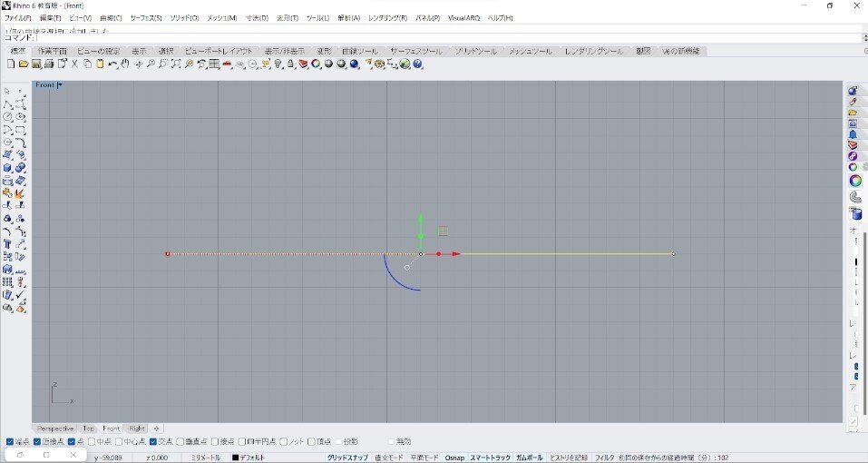The image size is (868, 463).
Task: Open the レンダリング(R) menu
Action: click(x=387, y=18)
